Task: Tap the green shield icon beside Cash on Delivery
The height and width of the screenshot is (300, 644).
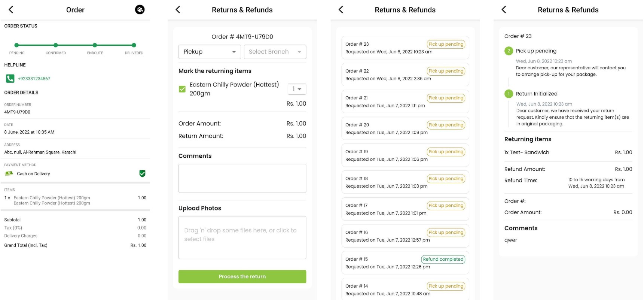Action: coord(142,173)
